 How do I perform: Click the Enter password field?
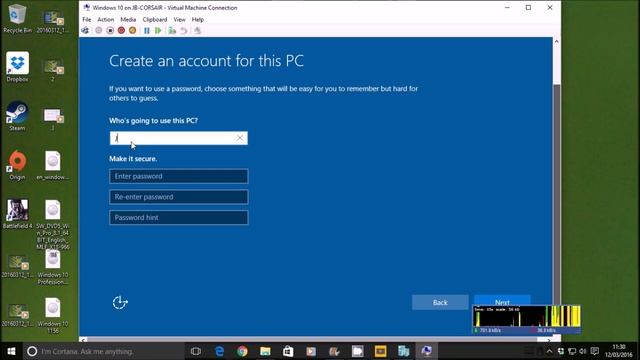coord(178,176)
